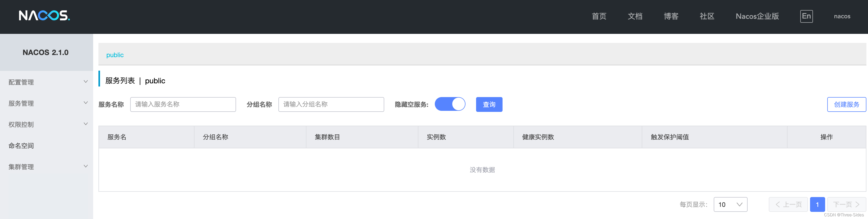Click the 服务列表 | public heading

135,80
